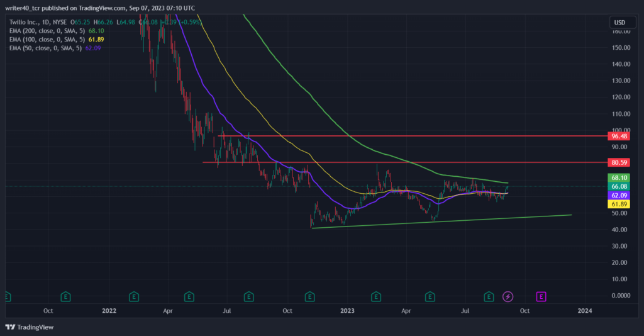
Task: Click the low value L64.98 in legend
Action: click(x=126, y=22)
